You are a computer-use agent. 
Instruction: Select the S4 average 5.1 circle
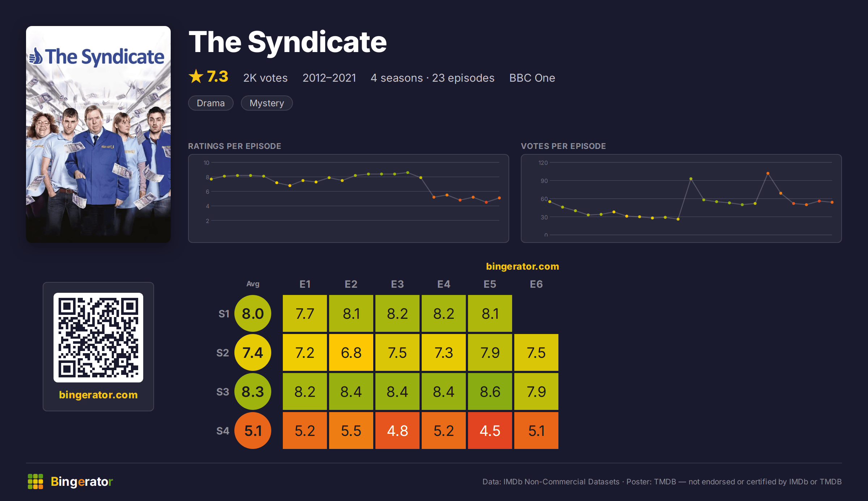pos(253,431)
